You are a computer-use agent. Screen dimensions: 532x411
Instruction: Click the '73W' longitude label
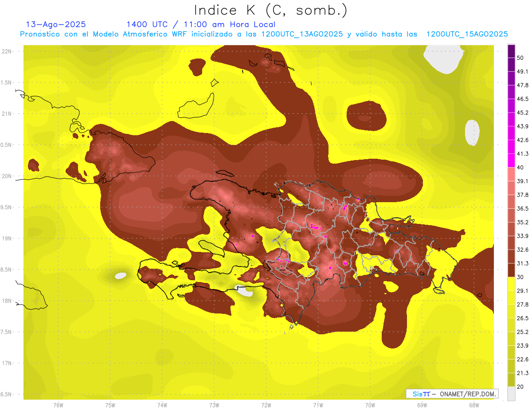pos(214,405)
